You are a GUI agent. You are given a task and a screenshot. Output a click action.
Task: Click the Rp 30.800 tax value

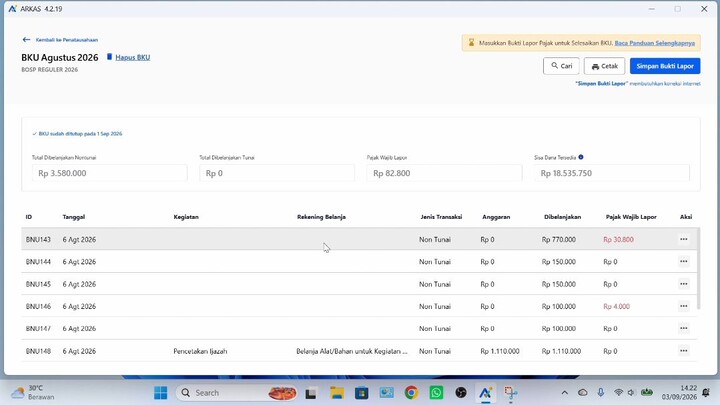pos(618,239)
